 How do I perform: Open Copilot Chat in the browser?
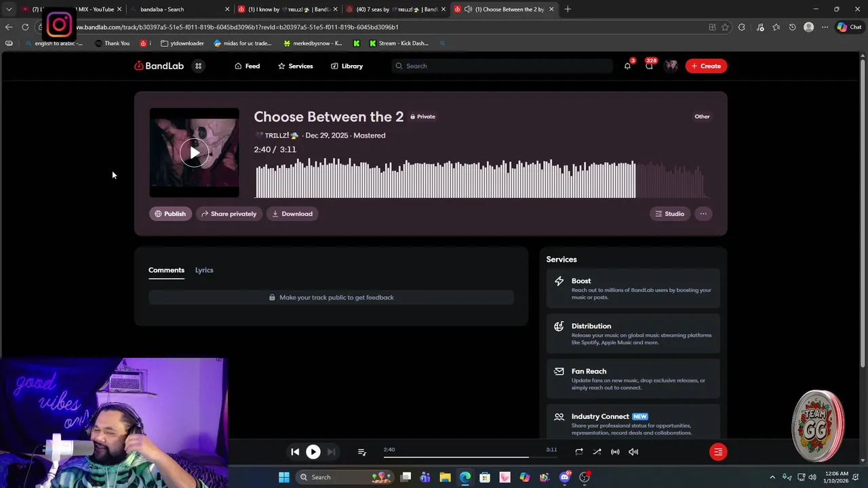click(x=849, y=27)
